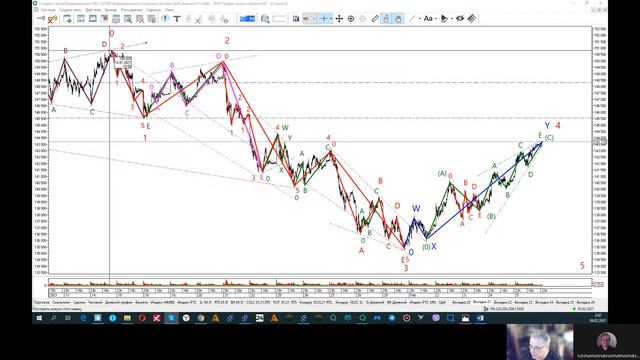
Task: Click the connect key icon
Action: pyautogui.click(x=41, y=18)
